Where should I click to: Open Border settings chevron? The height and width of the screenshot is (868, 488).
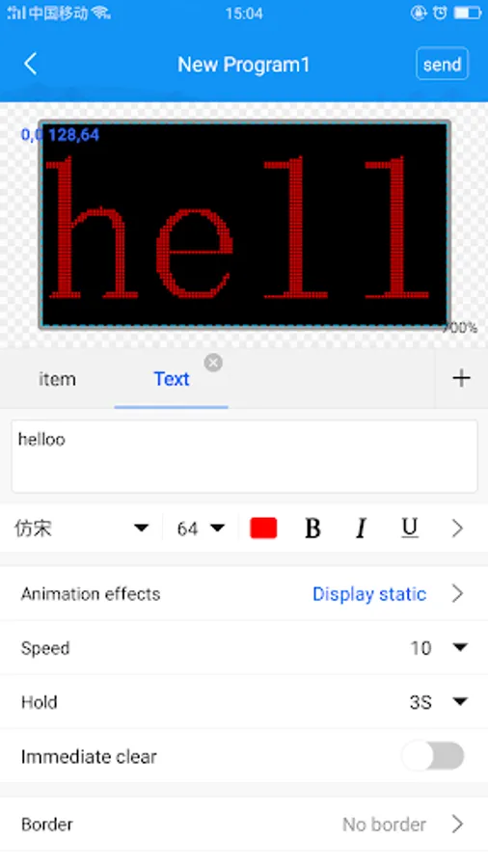(457, 825)
